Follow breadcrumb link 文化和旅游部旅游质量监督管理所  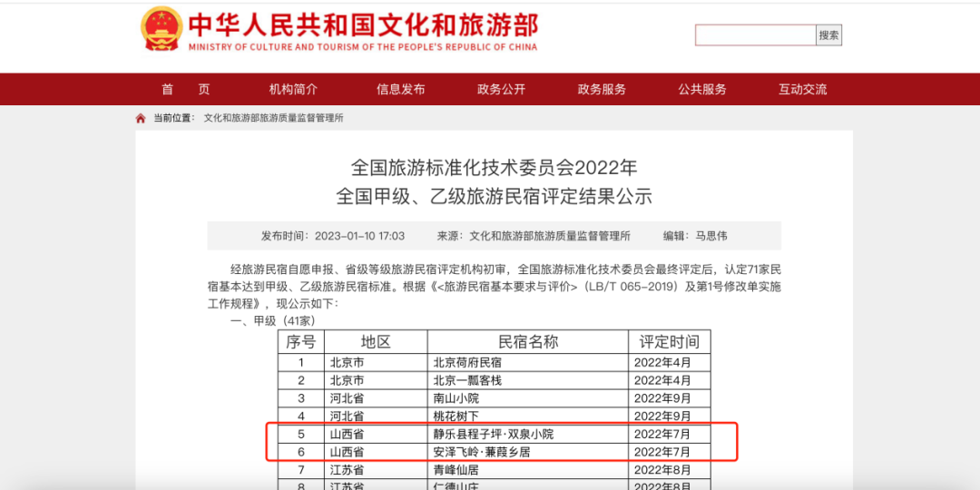[274, 118]
